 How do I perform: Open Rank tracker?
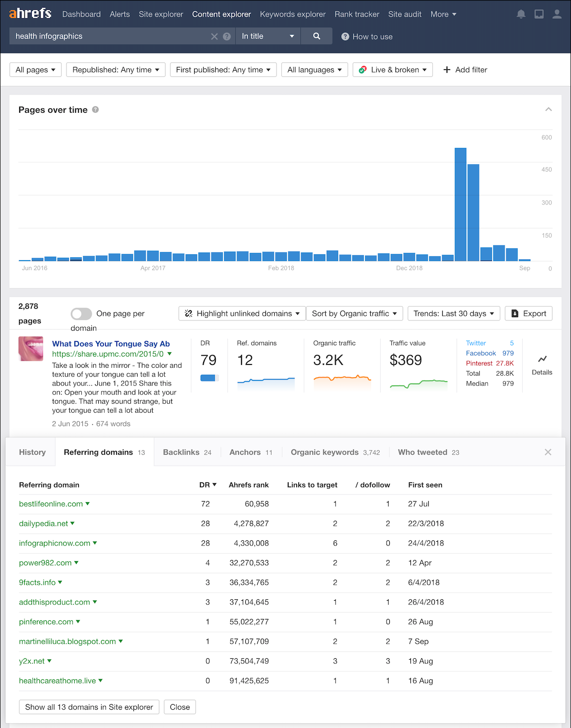pyautogui.click(x=357, y=14)
